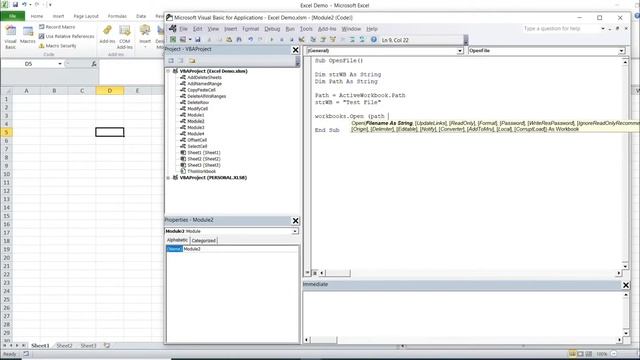The image size is (640, 360).
Task: Collapse the VBAProject (Excel Demo.xlsm) tree node
Action: (168, 71)
